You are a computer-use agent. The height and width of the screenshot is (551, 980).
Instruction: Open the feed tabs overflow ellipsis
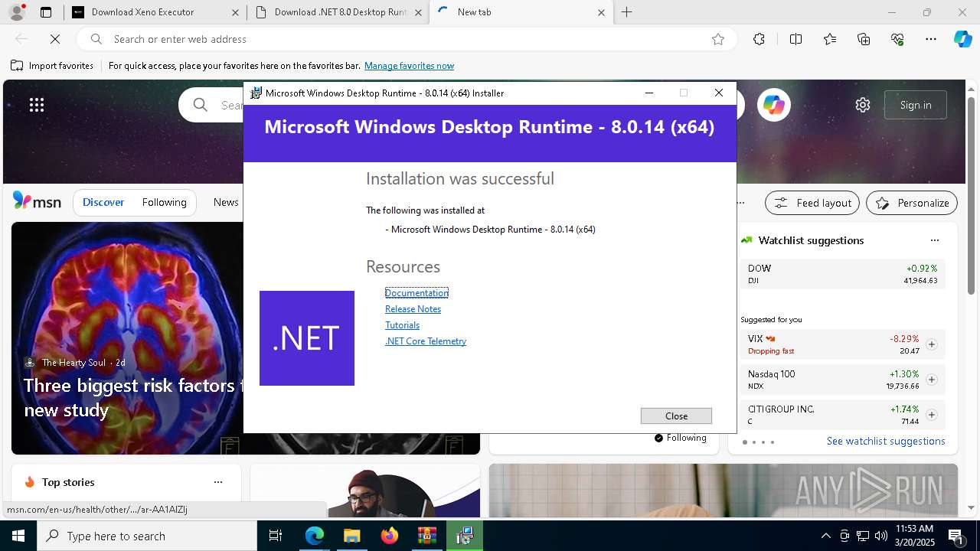740,203
